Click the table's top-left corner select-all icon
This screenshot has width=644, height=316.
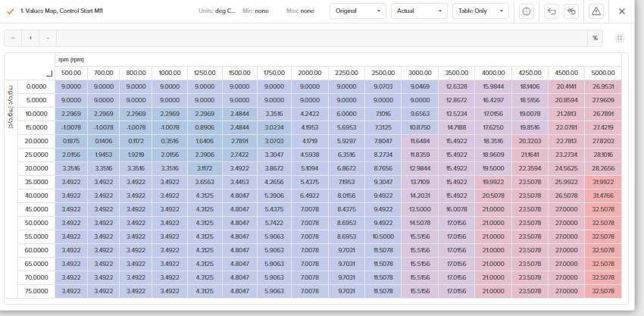pyautogui.click(x=49, y=73)
